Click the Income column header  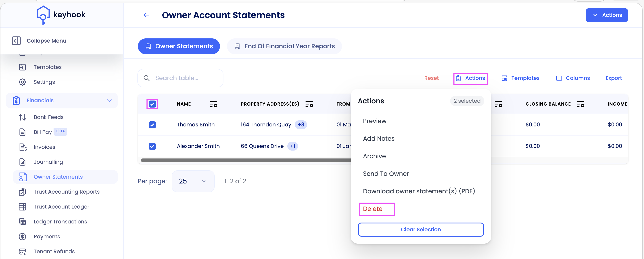pyautogui.click(x=617, y=104)
